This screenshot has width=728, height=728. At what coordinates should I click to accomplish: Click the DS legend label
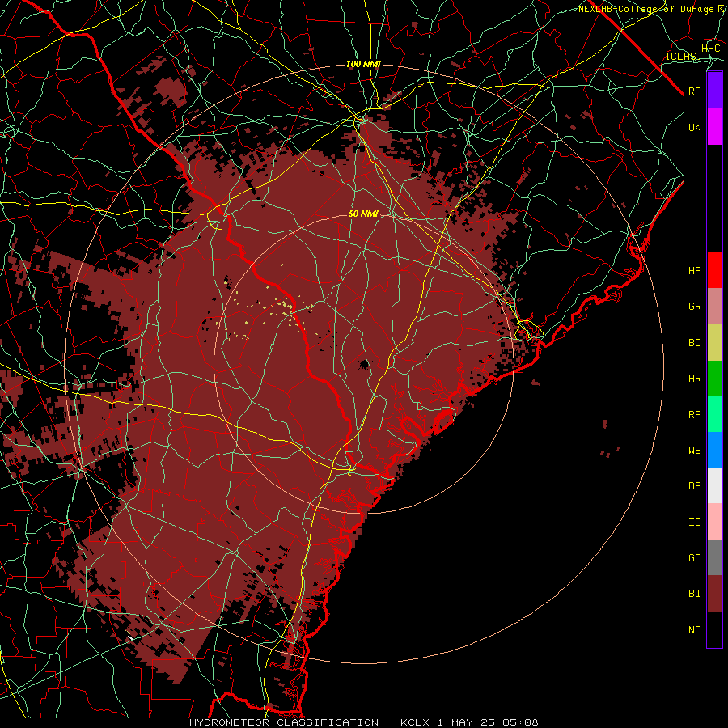tap(694, 486)
